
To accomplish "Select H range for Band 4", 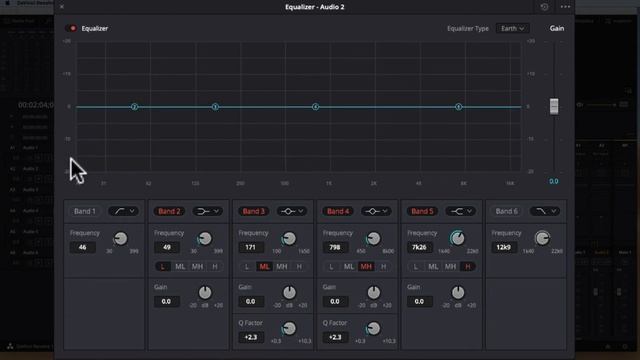I will (x=383, y=267).
